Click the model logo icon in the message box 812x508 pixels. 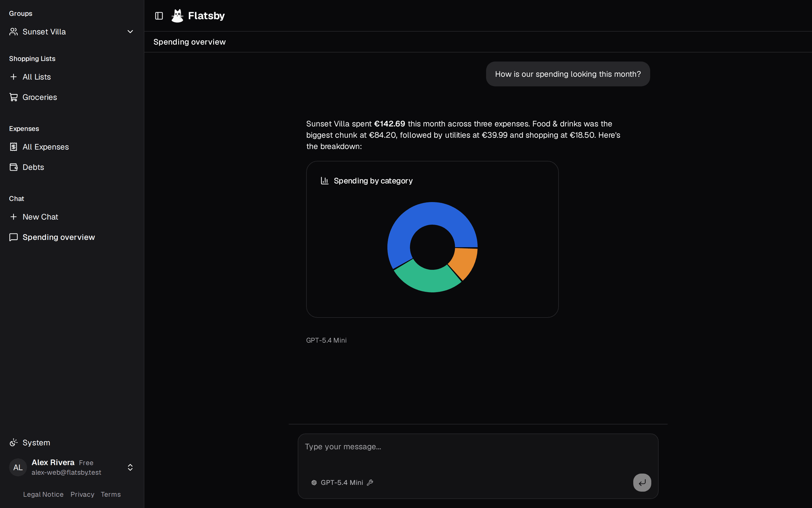pyautogui.click(x=314, y=483)
